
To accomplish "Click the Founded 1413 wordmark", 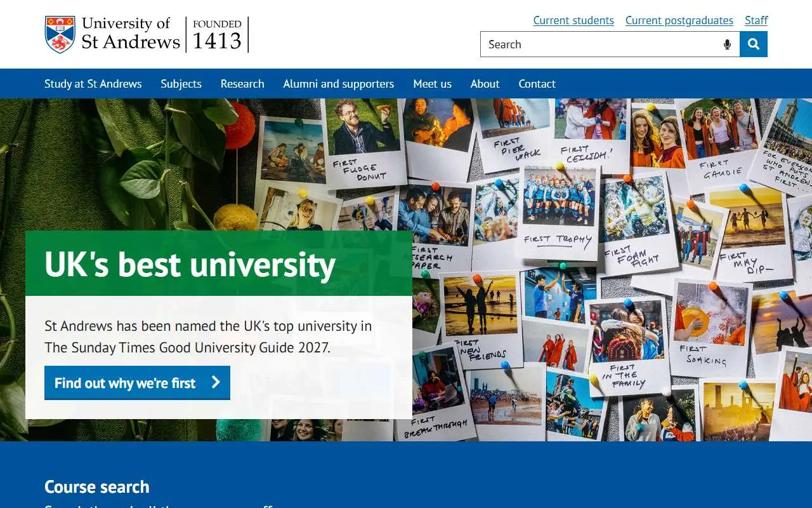I will tap(217, 35).
